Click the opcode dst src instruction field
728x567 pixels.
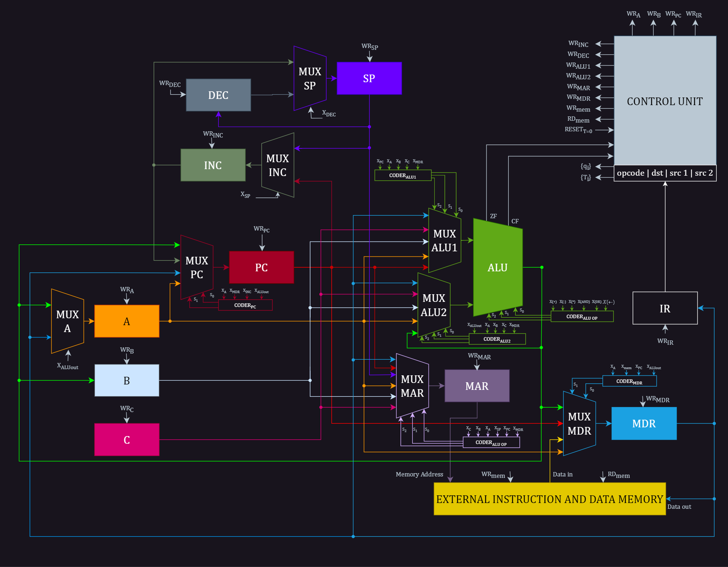pos(665,173)
